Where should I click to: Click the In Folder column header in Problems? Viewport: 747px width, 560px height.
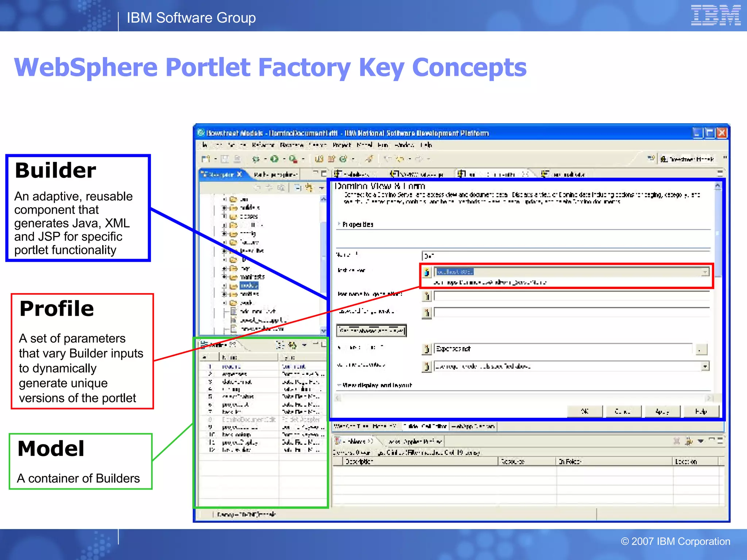[x=615, y=462]
